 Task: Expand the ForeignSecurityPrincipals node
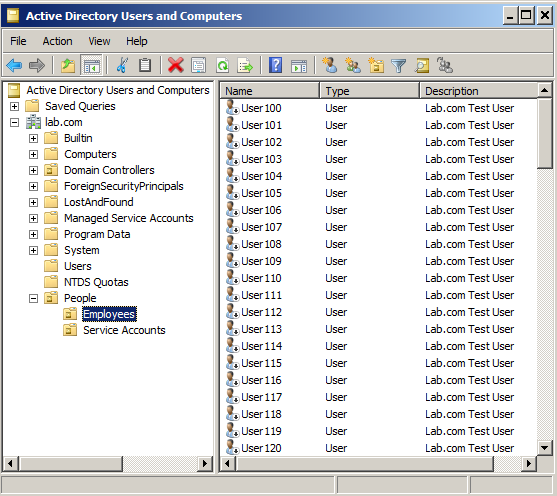click(x=33, y=186)
